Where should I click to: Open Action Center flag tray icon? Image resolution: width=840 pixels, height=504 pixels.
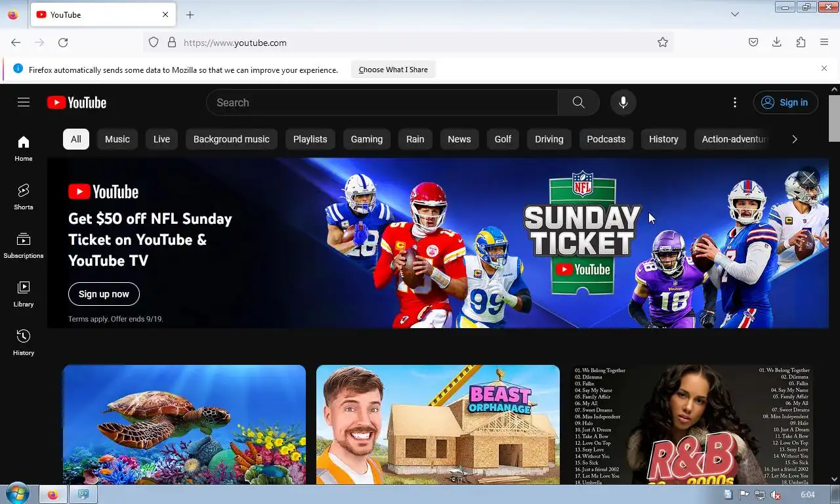[744, 495]
